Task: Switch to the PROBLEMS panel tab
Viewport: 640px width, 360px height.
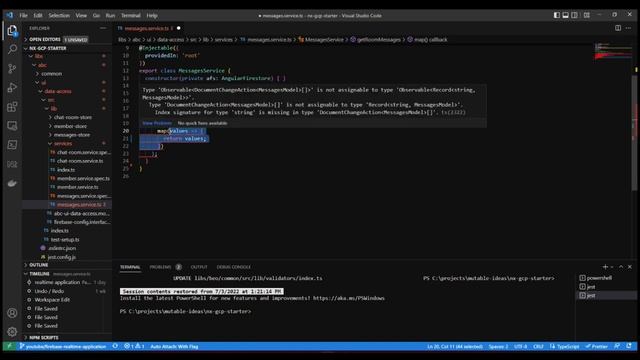Action: click(x=160, y=267)
